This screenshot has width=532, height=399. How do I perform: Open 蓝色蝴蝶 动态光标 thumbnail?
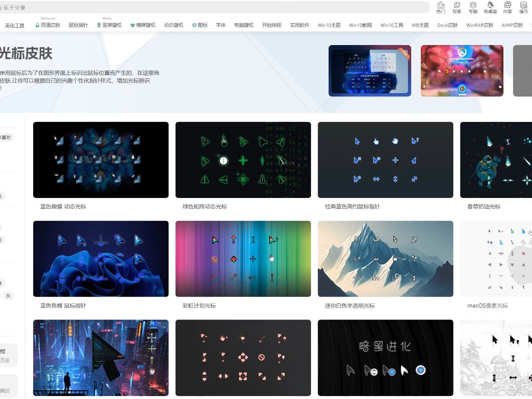tap(101, 160)
